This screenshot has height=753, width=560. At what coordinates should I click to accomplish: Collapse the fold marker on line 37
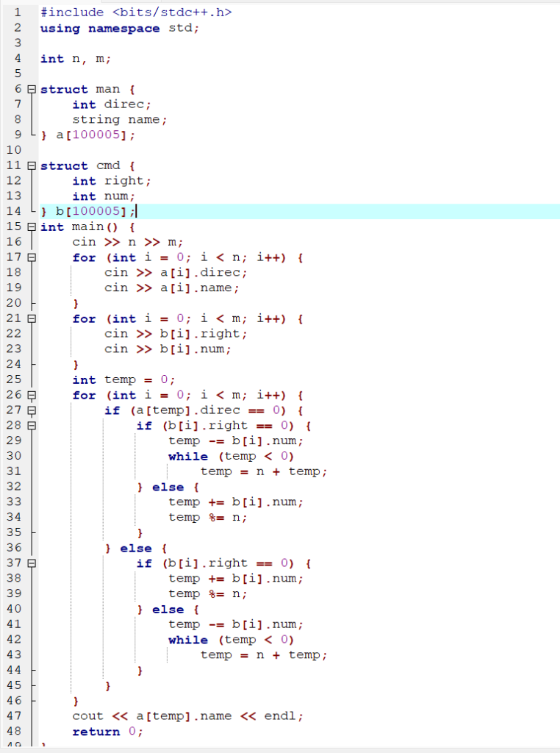tap(30, 563)
